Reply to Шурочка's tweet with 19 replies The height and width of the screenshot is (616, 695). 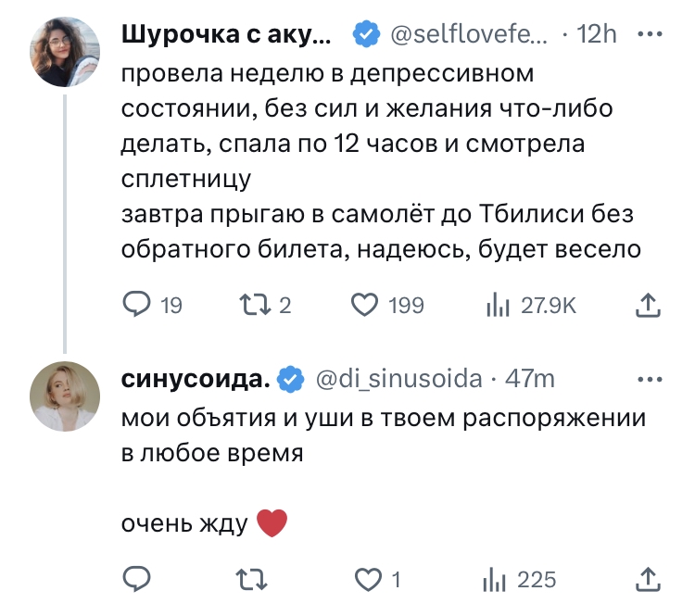tap(138, 305)
